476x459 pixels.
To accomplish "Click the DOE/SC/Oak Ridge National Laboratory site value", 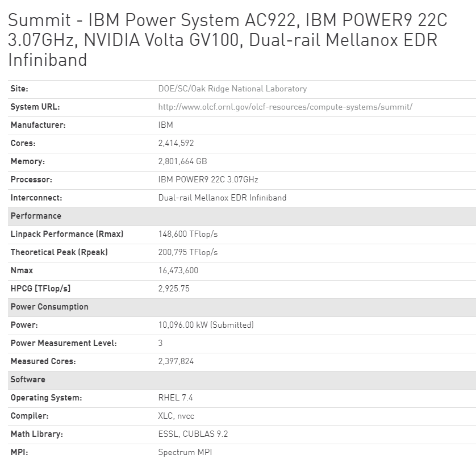I will click(x=233, y=89).
